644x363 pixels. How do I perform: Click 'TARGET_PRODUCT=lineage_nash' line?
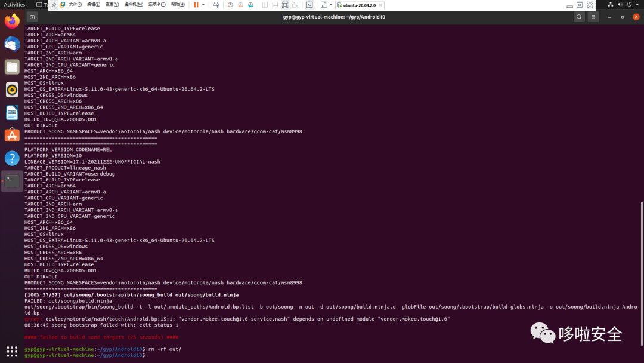65,168
